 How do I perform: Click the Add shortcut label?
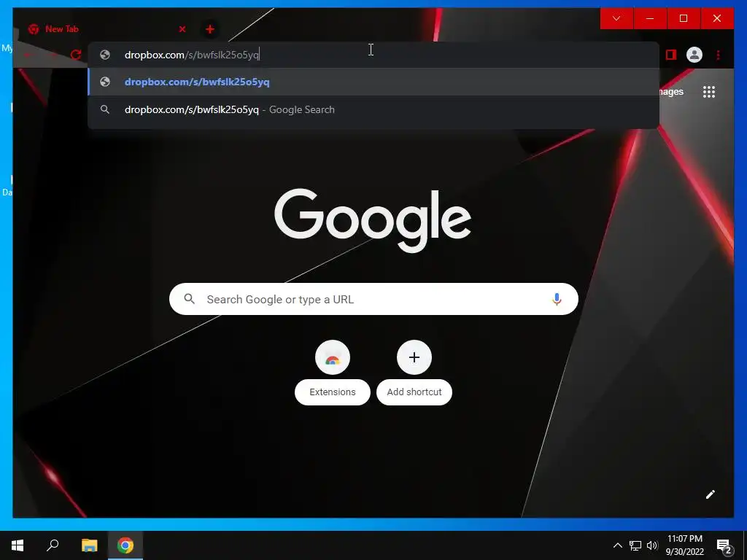(414, 392)
